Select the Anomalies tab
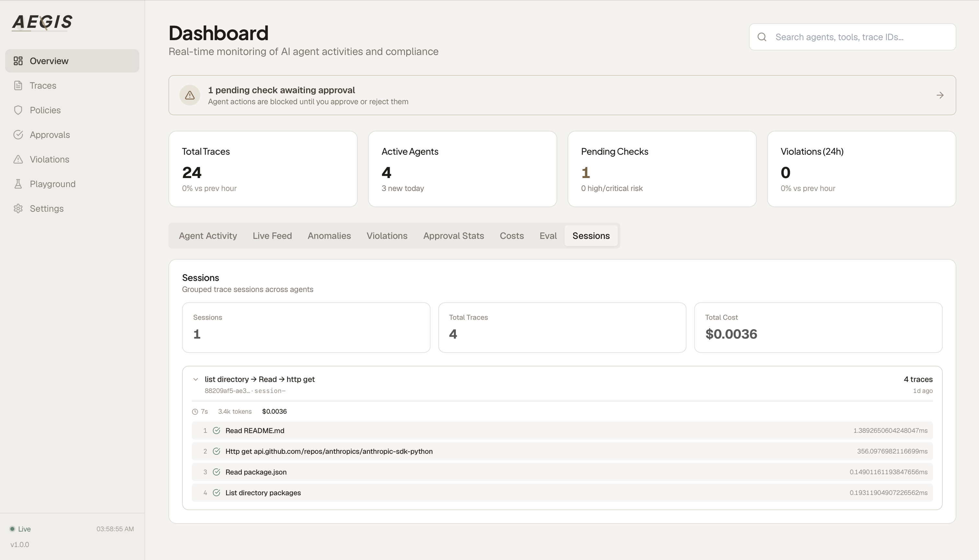 click(x=329, y=236)
